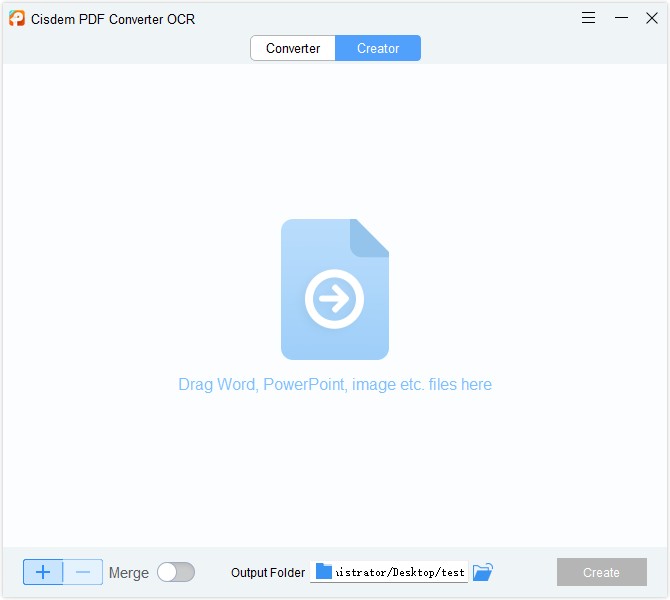Add files with the plus button
Viewport: 670px width, 600px height.
(43, 572)
